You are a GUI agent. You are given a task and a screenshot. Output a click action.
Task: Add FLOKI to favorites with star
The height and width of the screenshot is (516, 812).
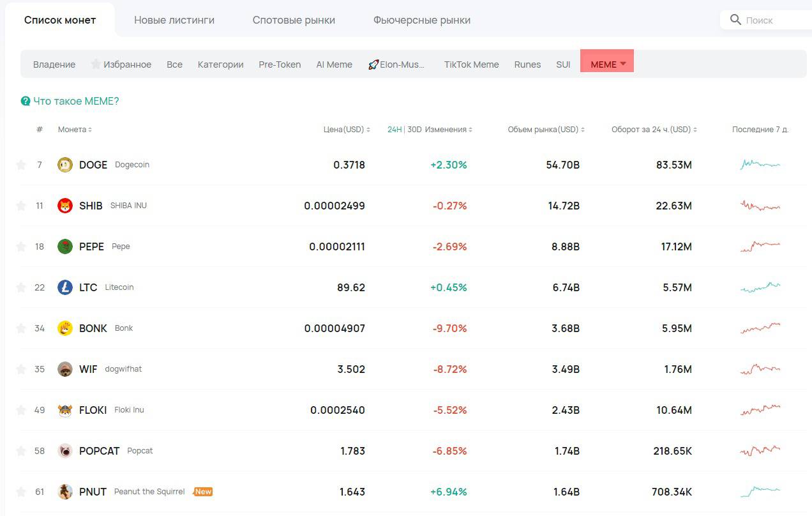(x=21, y=410)
